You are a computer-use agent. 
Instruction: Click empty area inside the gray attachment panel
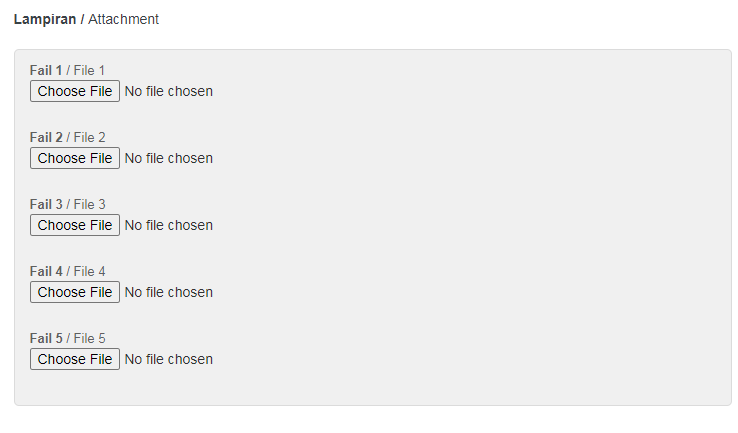pos(471,226)
